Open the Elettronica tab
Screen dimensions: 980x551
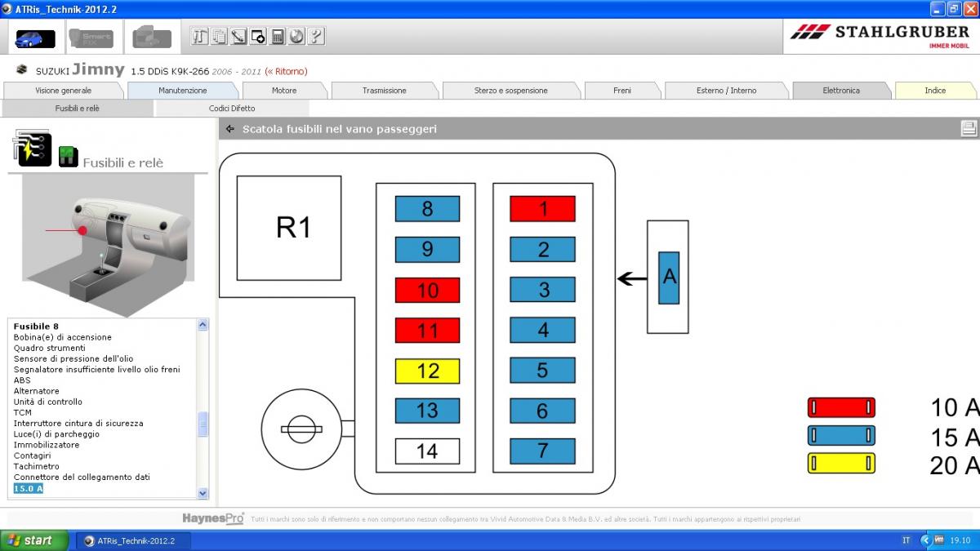pyautogui.click(x=841, y=91)
